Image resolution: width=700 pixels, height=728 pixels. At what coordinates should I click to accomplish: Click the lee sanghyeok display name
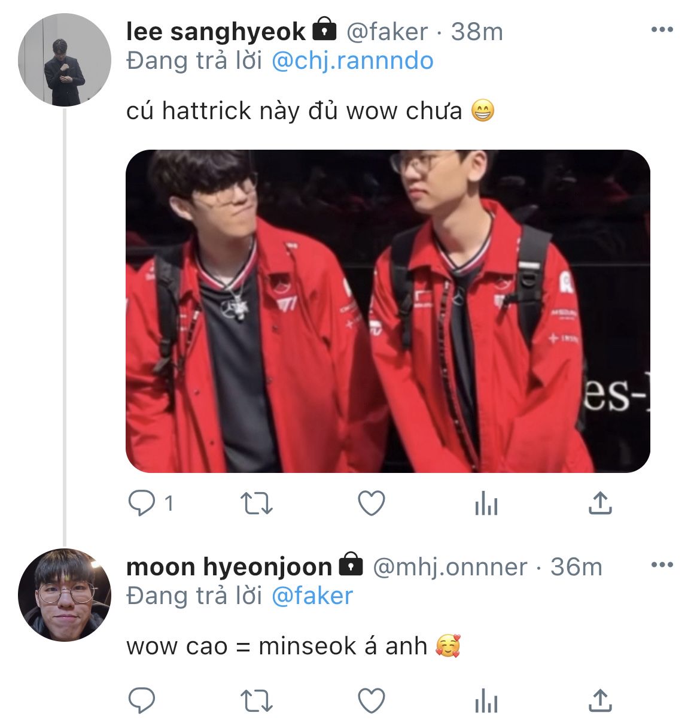tap(215, 31)
